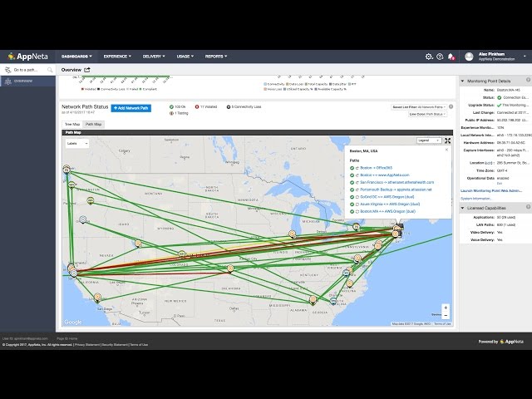
Task: Click the search magnifier in Go to a path
Action: click(x=50, y=70)
